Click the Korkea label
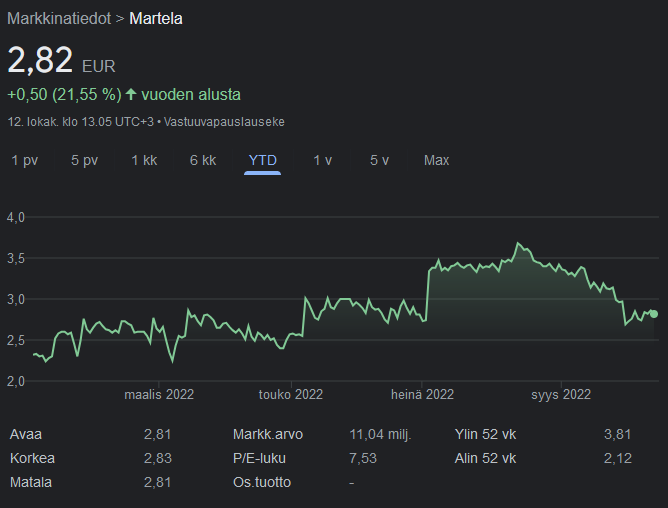This screenshot has height=508, width=668. [32, 458]
